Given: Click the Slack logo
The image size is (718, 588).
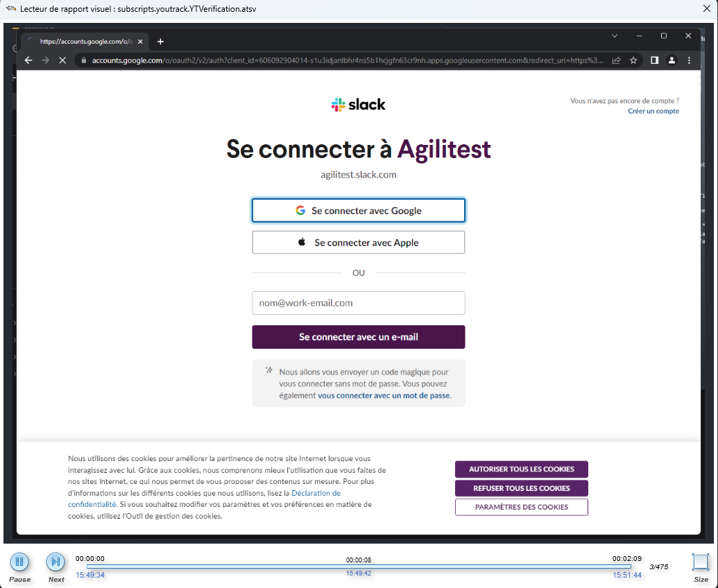Looking at the screenshot, I should (x=359, y=105).
